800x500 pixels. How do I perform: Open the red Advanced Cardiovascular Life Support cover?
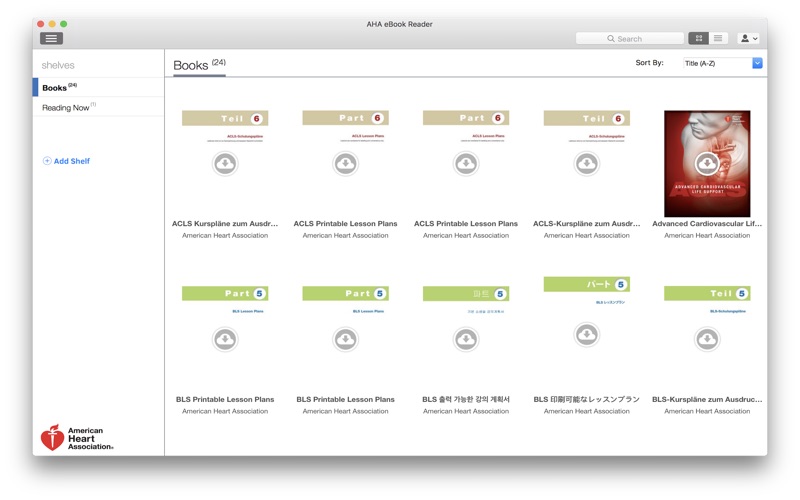tap(707, 164)
